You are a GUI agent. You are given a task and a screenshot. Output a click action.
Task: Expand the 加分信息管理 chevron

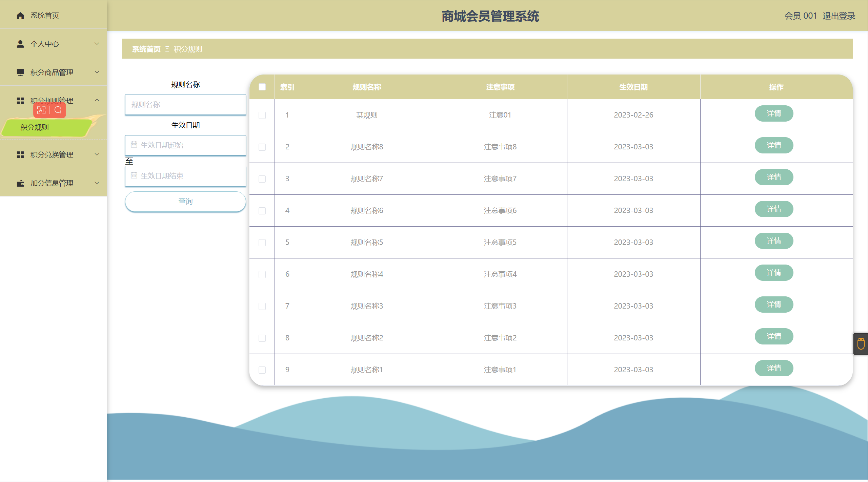click(x=97, y=183)
